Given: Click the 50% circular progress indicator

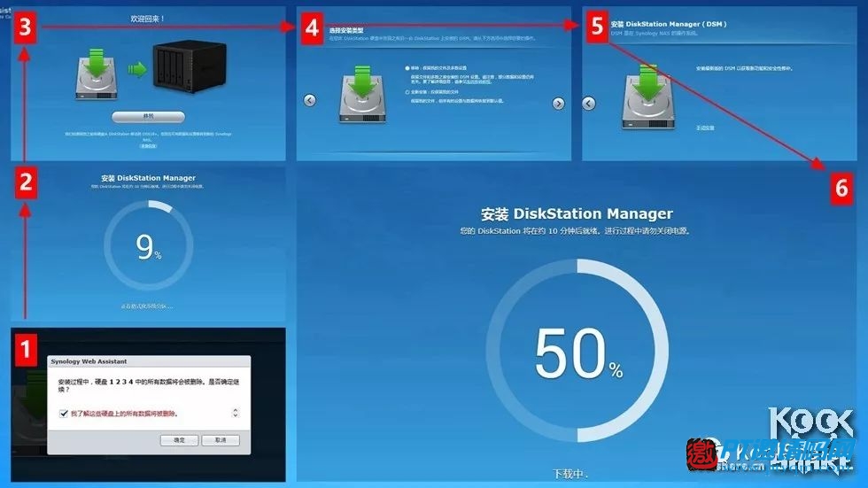Looking at the screenshot, I should [577, 351].
